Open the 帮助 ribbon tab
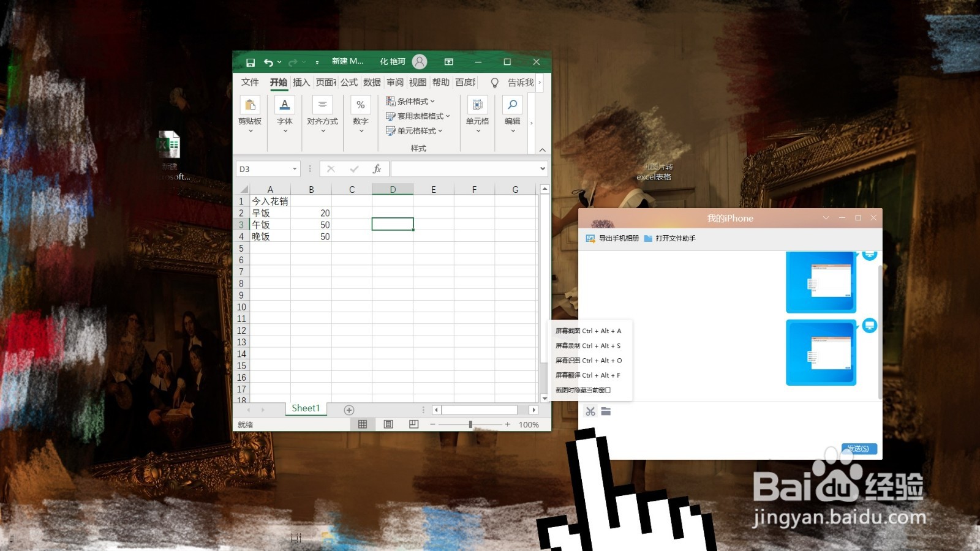The image size is (980, 551). click(441, 82)
